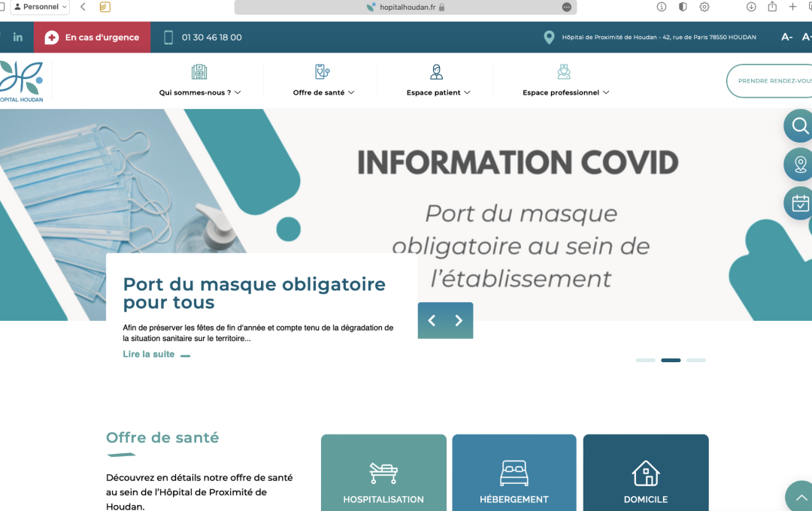Click the stethoscope icon above Offre de santé

click(322, 71)
